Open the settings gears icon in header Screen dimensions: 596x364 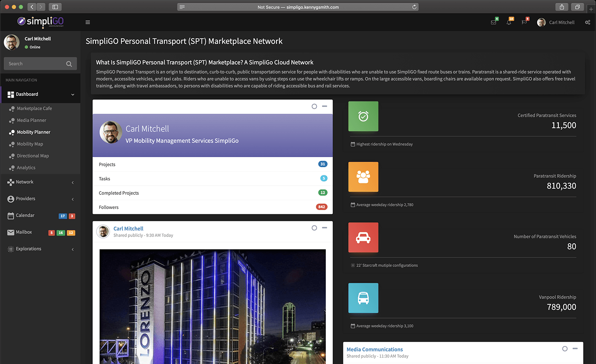tap(587, 22)
